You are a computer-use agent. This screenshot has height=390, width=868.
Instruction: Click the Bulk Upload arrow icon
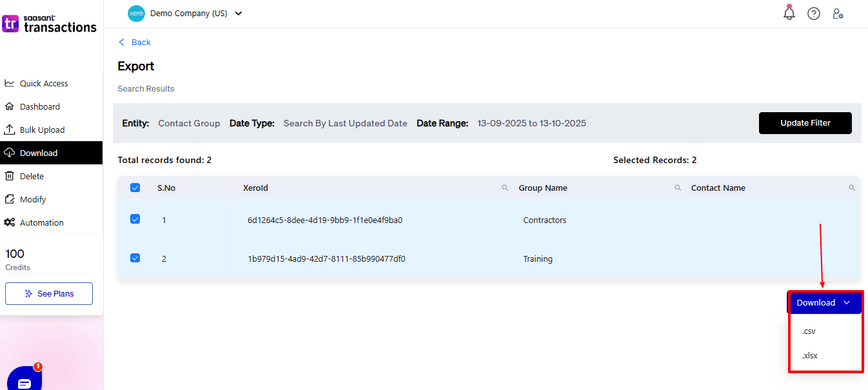[10, 130]
